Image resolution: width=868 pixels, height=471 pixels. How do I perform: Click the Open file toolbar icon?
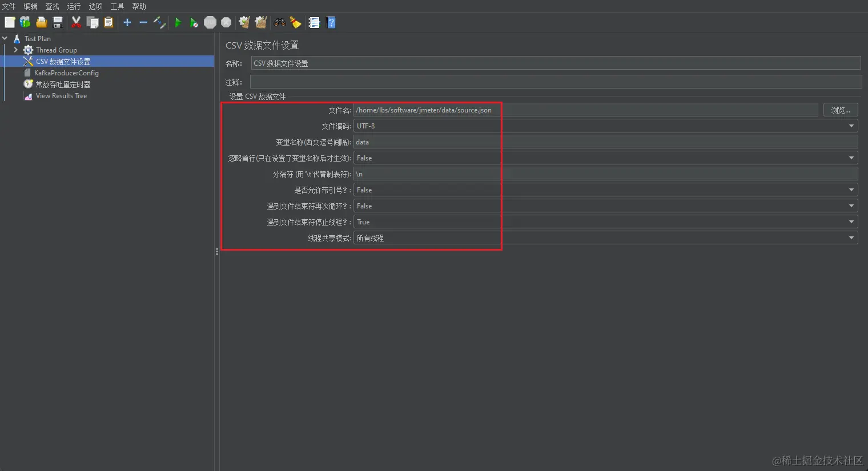(41, 22)
